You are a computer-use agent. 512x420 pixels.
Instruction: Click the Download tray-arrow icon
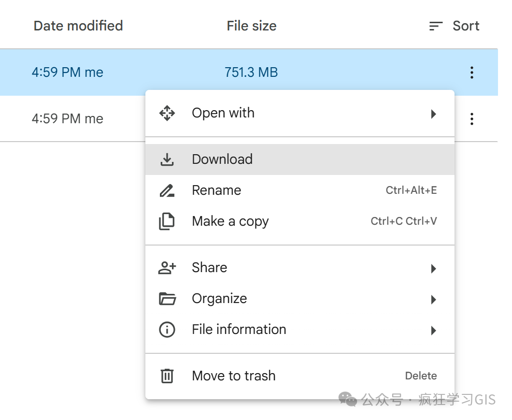[x=167, y=159]
